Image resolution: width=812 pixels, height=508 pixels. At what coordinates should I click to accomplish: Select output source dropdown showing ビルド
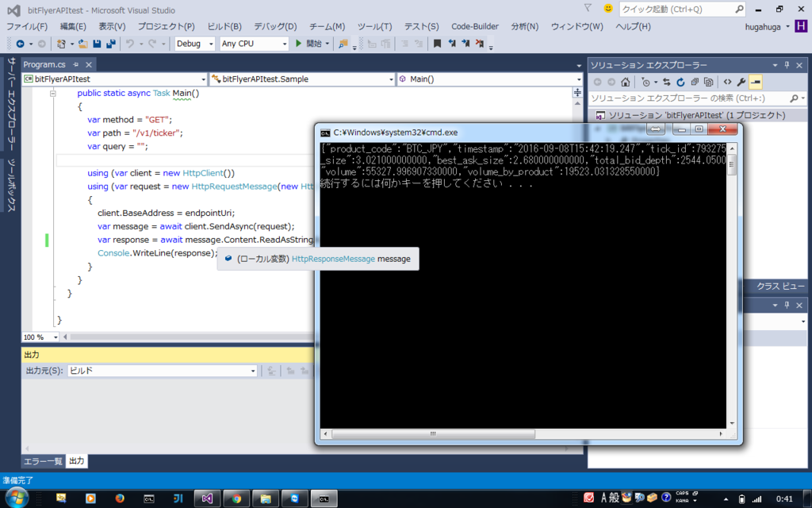pyautogui.click(x=162, y=371)
